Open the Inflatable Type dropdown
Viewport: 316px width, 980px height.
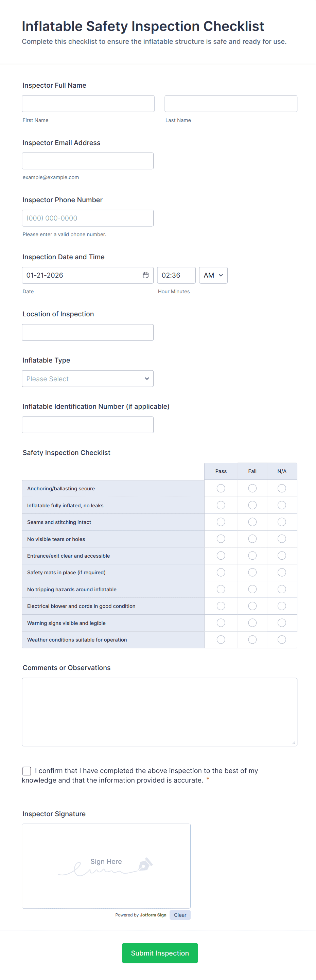(x=87, y=379)
